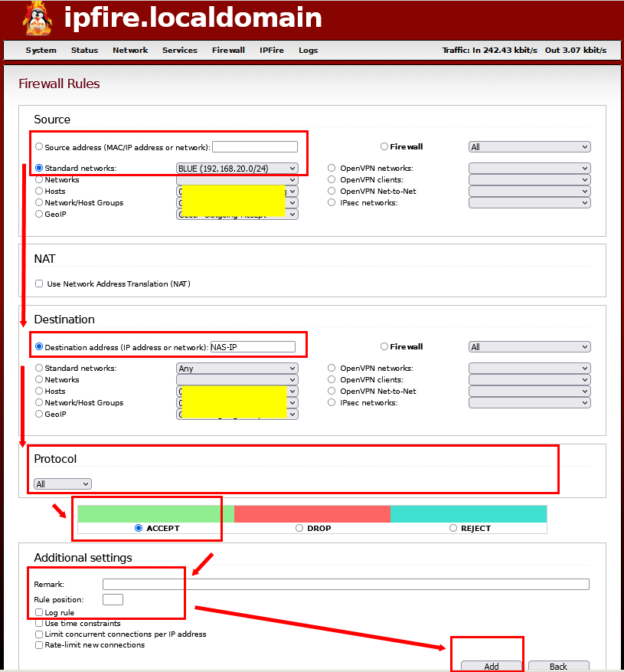
Task: Select Destination OpenVPN networks radio option
Action: coord(332,368)
